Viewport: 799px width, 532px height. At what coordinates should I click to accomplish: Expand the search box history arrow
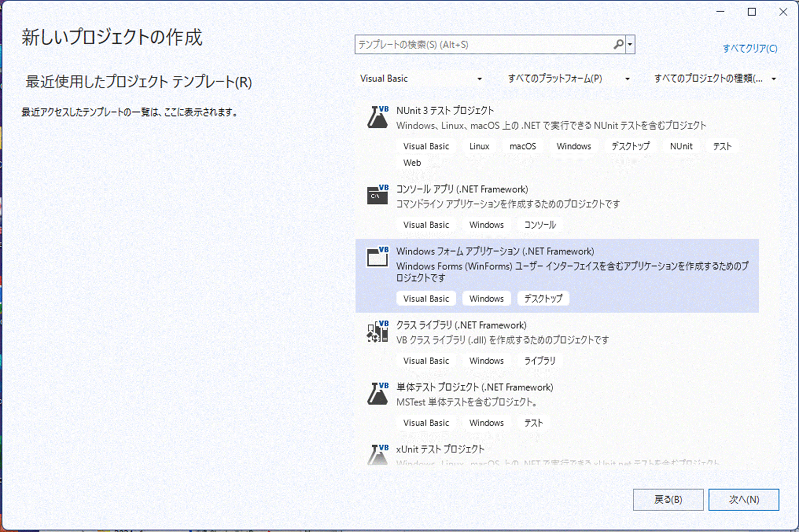click(x=630, y=45)
